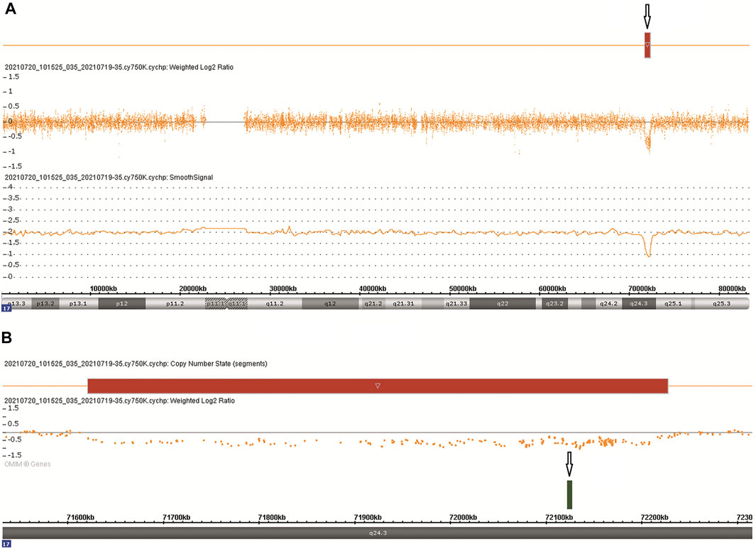Select the q21.33 cytoband
Image resolution: width=756 pixels, height=549 pixels.
click(x=456, y=303)
